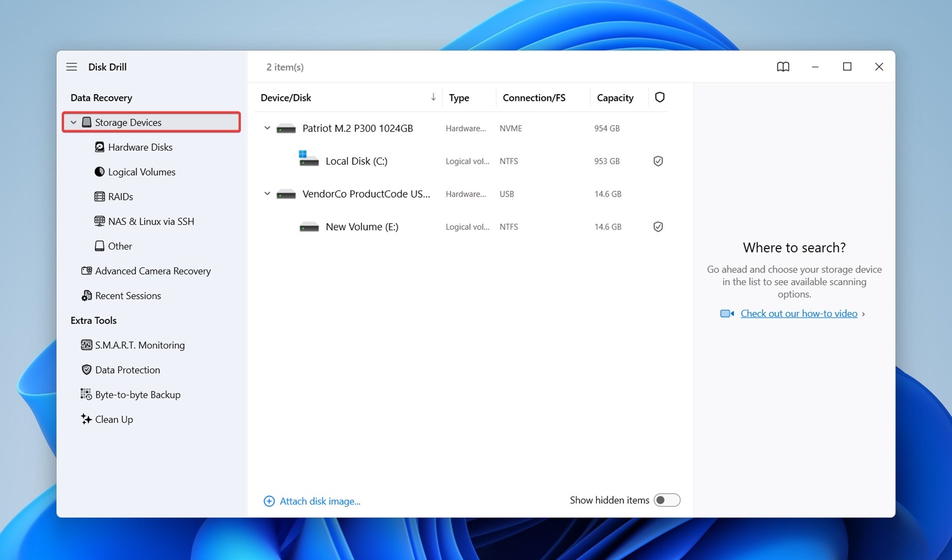Launch the Clean Up tool
This screenshot has width=952, height=560.
coord(114,419)
